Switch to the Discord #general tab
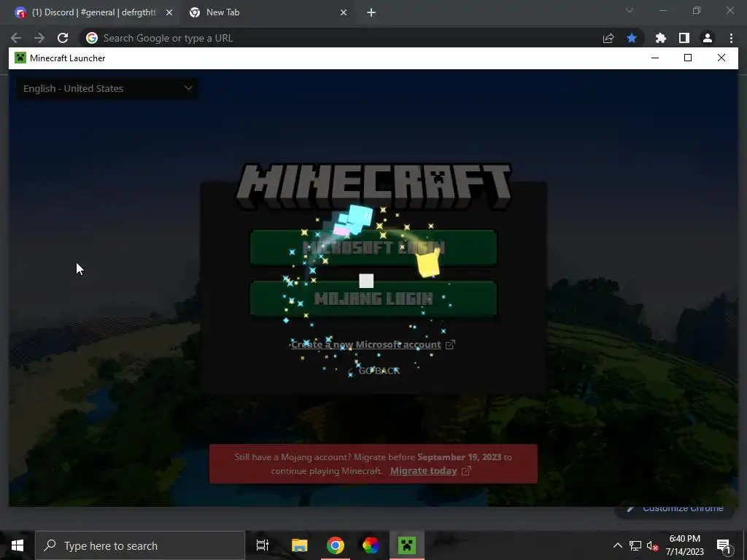Image resolution: width=747 pixels, height=560 pixels. [93, 12]
